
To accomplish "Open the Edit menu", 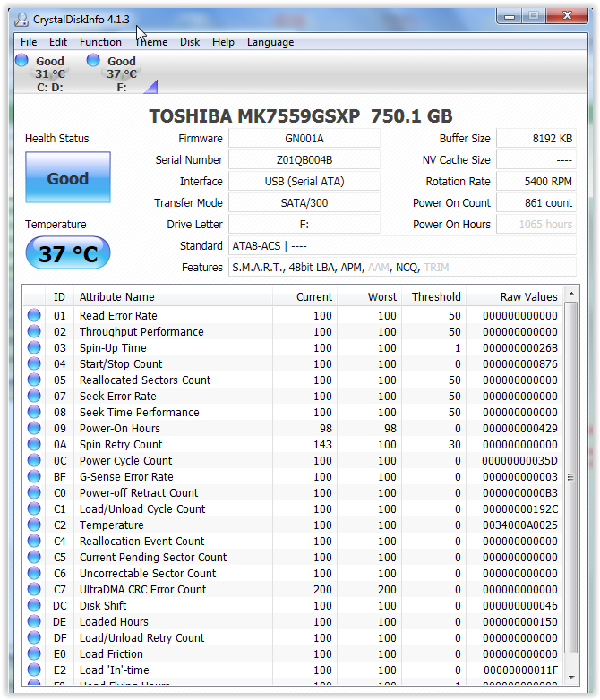I will (x=58, y=42).
